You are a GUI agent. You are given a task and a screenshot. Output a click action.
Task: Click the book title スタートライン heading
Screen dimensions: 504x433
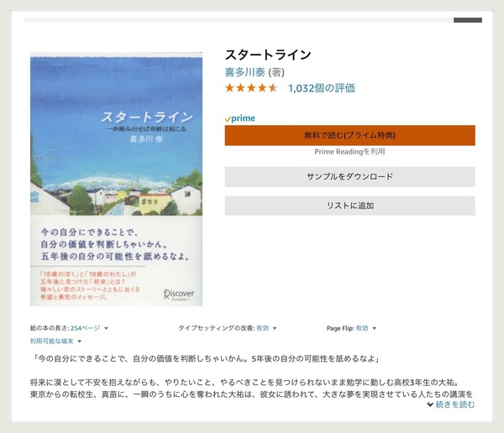tap(268, 55)
